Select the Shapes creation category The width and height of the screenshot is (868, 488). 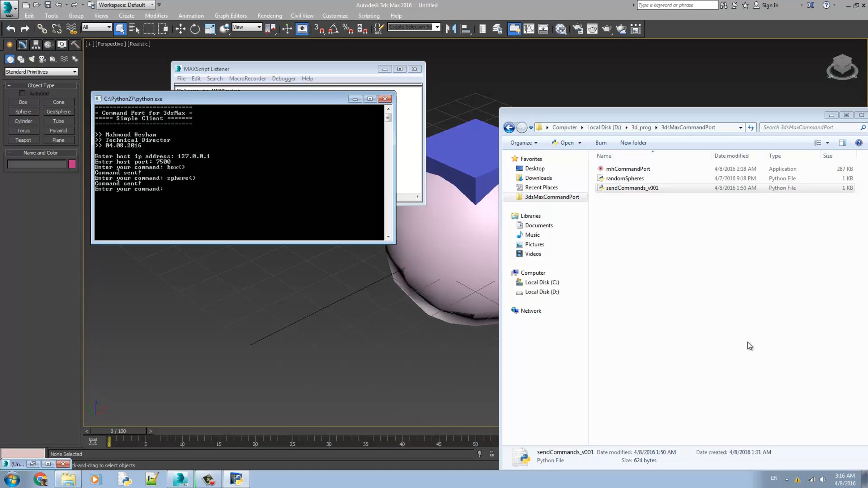pos(21,59)
